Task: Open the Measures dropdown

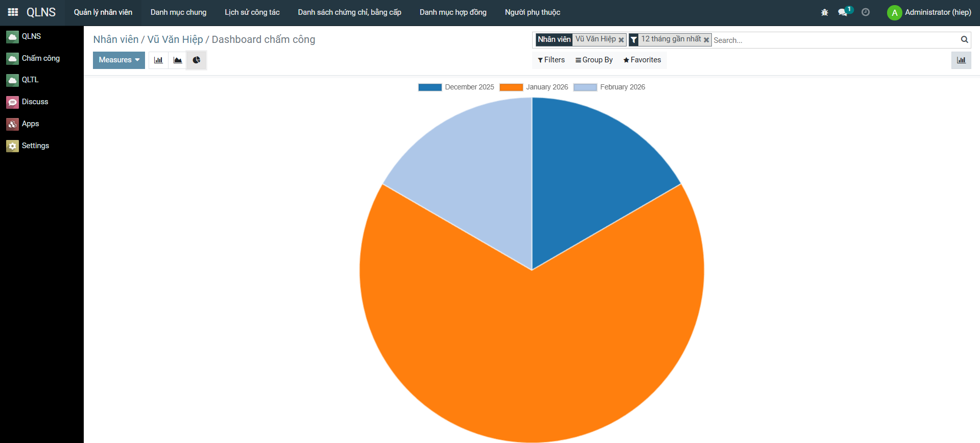Action: coord(119,60)
